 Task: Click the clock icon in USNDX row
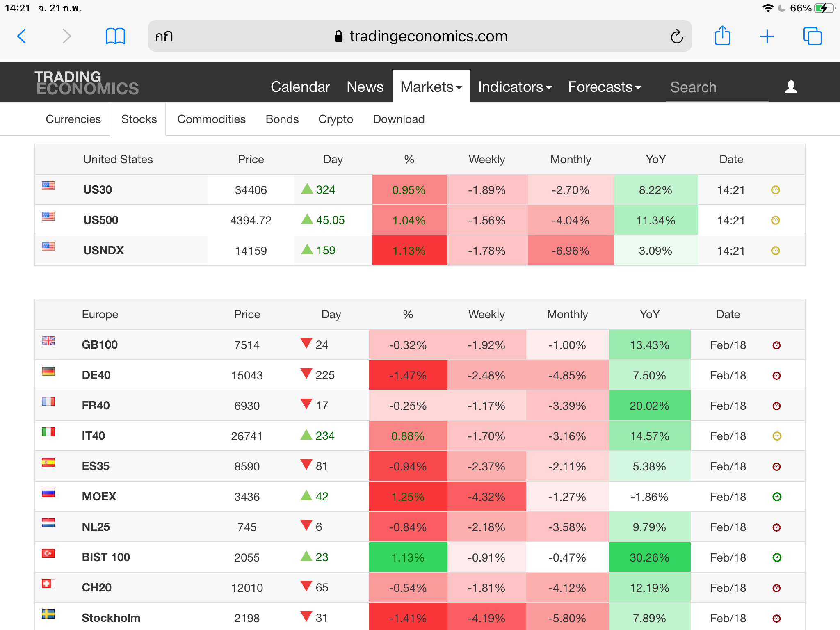(776, 251)
